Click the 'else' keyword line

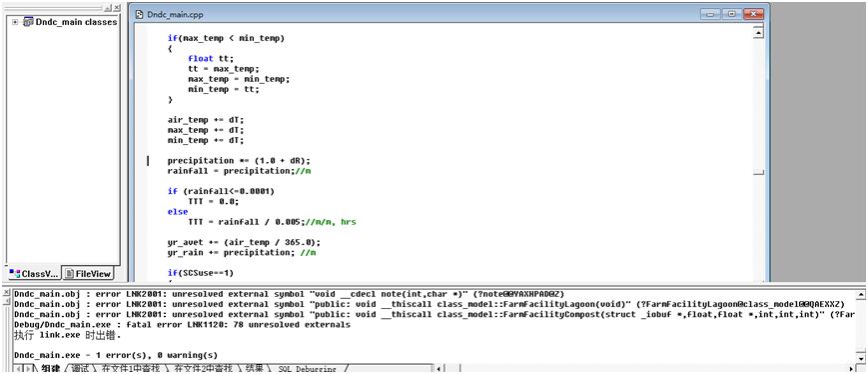178,212
